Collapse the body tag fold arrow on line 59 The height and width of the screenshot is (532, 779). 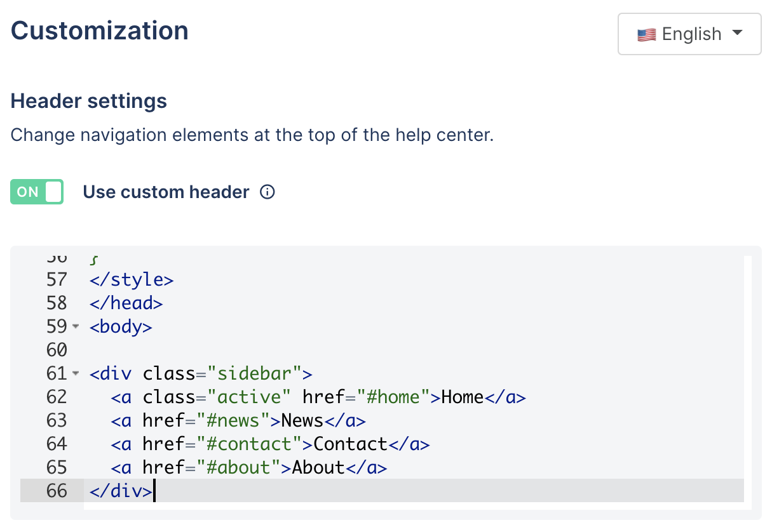pos(76,326)
